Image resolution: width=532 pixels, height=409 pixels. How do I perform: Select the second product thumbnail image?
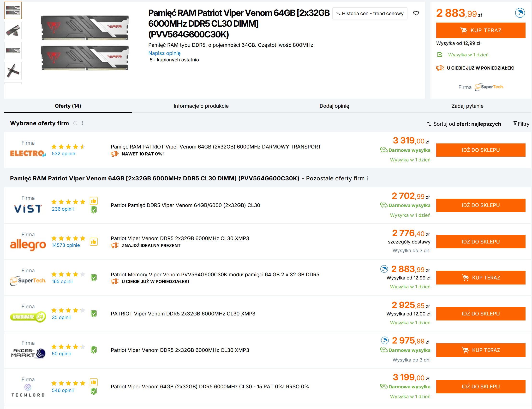(13, 30)
